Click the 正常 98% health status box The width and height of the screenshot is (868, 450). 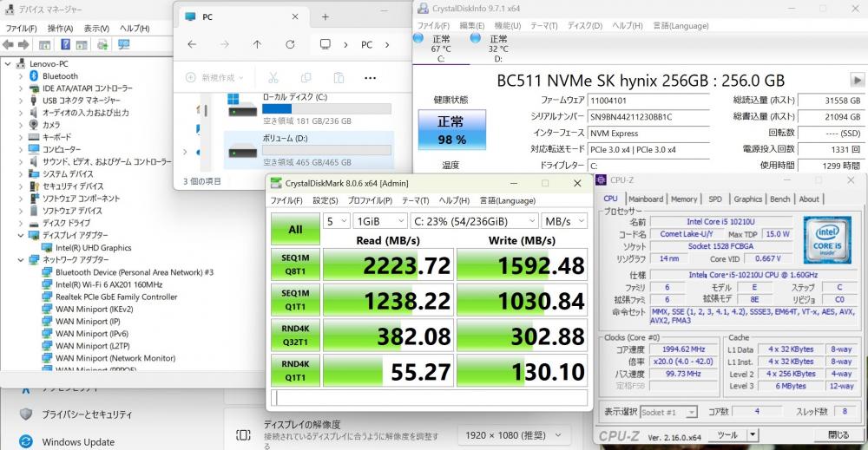451,129
